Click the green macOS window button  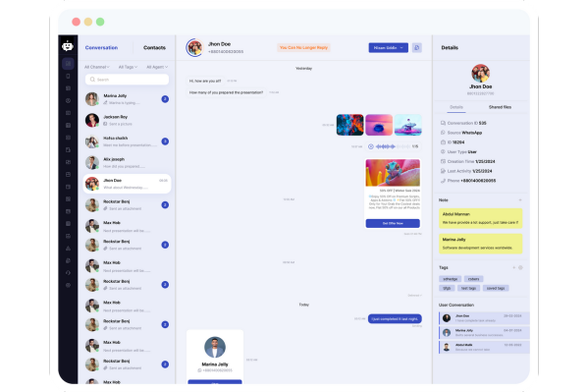click(100, 22)
